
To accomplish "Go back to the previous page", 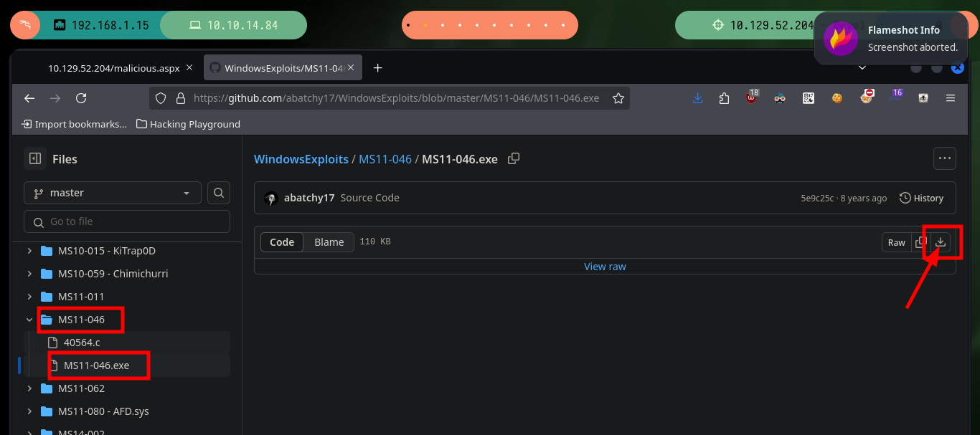I will tap(29, 98).
